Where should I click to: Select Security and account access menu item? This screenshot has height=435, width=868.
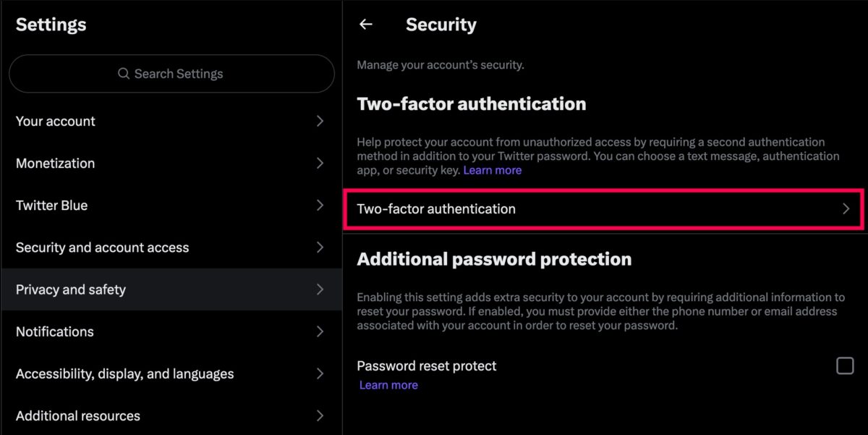coord(171,247)
